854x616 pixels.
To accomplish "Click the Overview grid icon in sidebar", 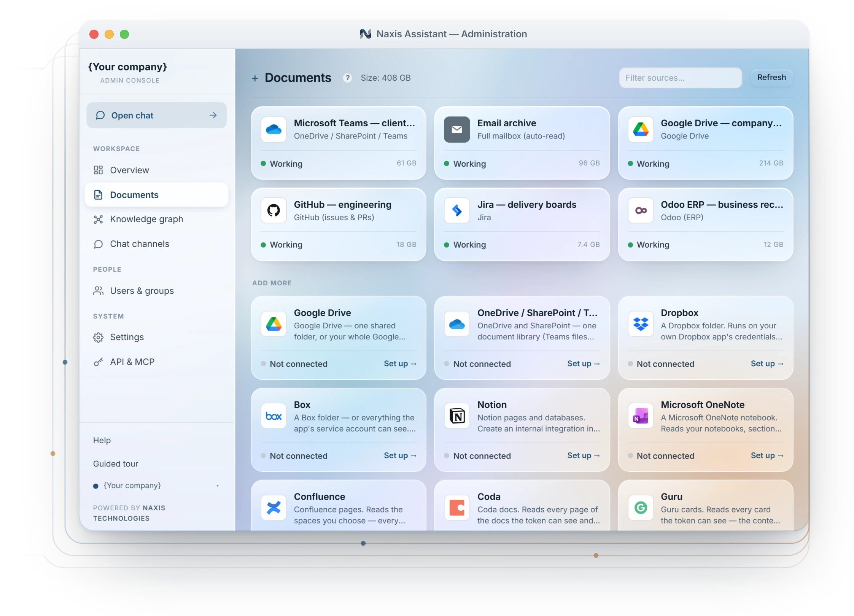I will pyautogui.click(x=98, y=170).
